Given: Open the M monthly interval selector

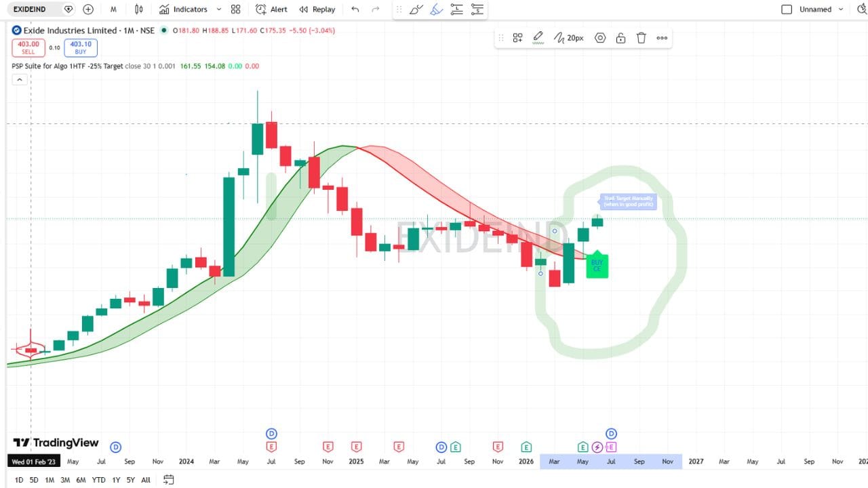Looking at the screenshot, I should (113, 9).
